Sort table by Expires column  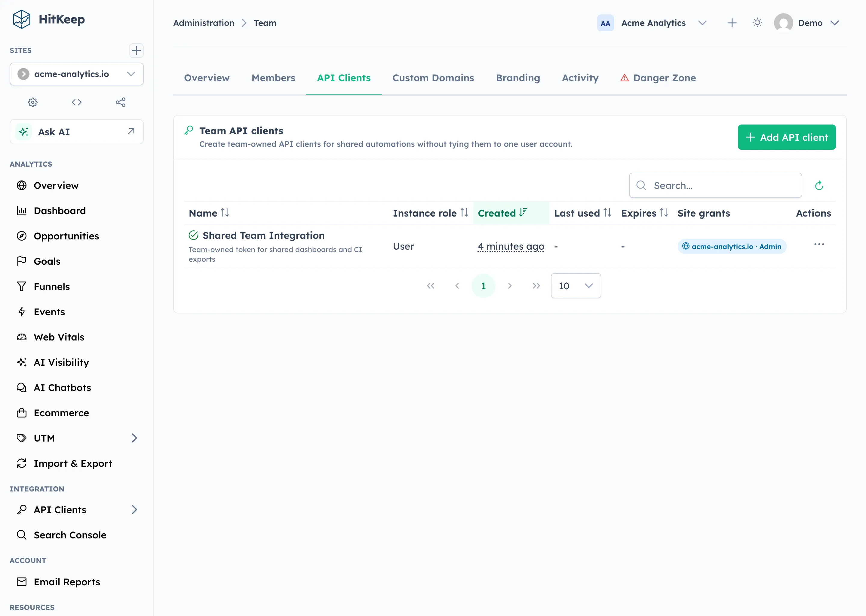click(x=645, y=213)
